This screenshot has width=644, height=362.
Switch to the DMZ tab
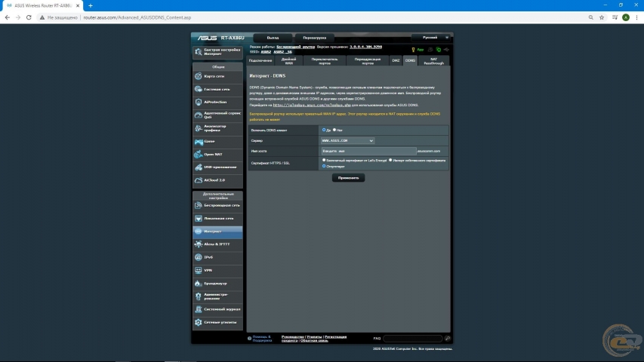pyautogui.click(x=396, y=61)
